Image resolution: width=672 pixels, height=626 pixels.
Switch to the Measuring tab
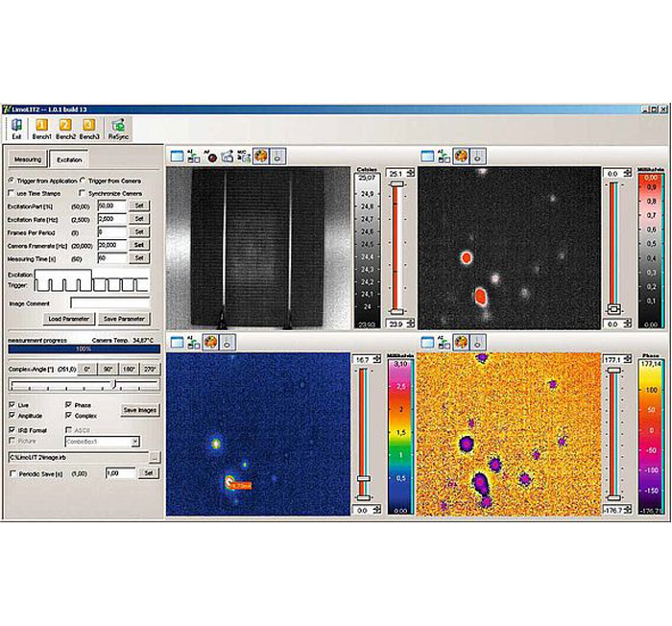pos(28,159)
